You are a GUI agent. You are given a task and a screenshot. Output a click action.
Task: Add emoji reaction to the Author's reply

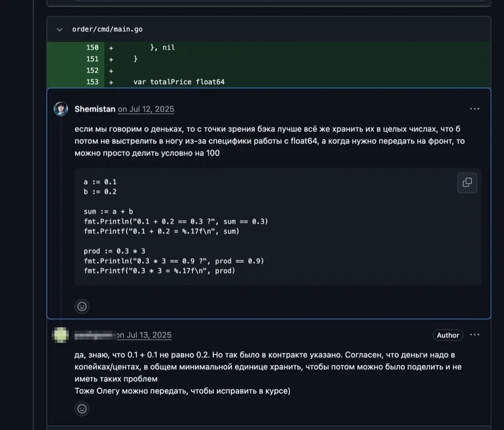point(82,409)
